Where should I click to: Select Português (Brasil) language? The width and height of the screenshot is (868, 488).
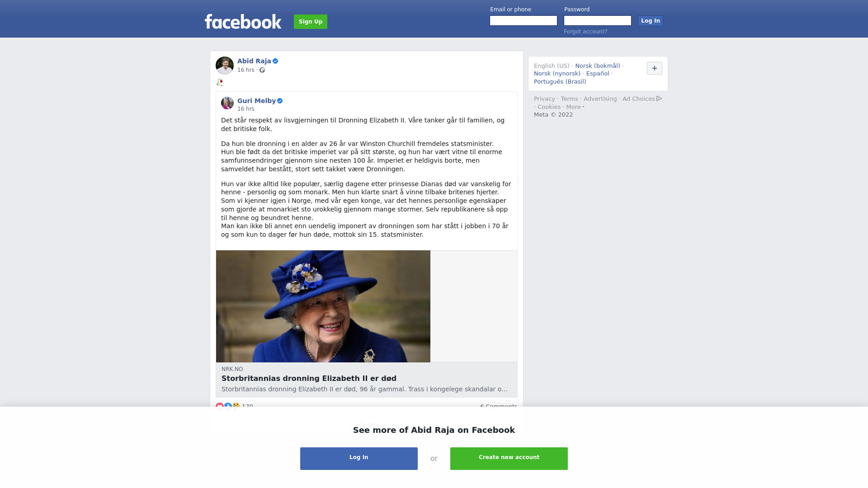[560, 82]
